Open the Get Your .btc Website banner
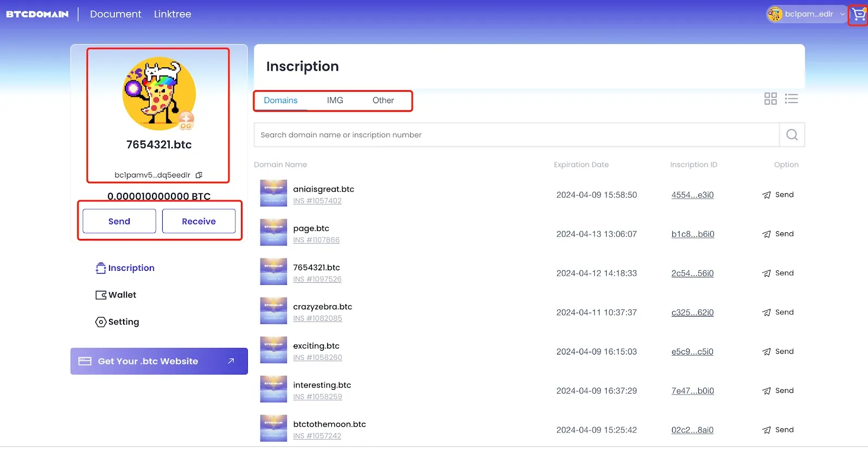The width and height of the screenshot is (868, 450). coord(159,361)
